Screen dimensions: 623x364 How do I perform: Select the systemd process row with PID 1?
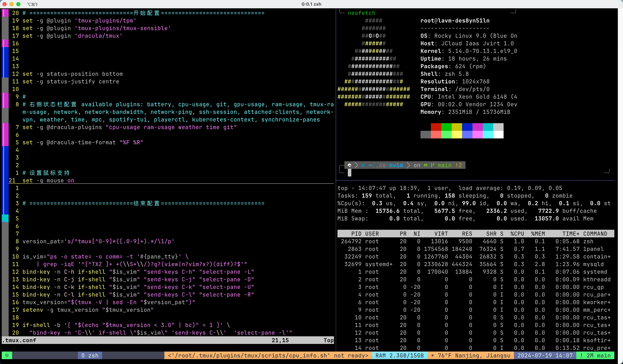(476, 272)
